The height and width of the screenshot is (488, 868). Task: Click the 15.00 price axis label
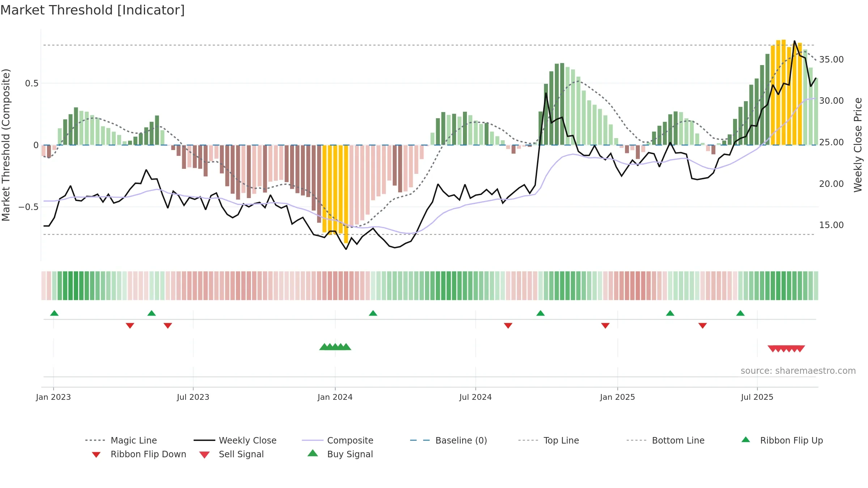click(831, 225)
